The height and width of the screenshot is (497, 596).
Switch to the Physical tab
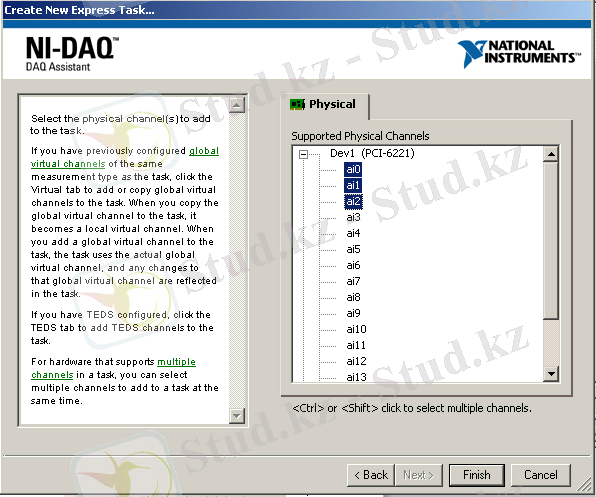pos(323,104)
